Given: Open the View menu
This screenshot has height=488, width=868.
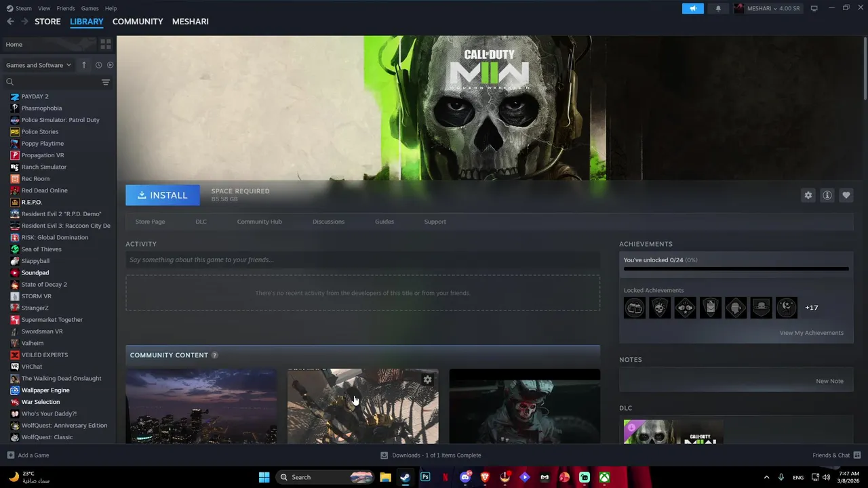Looking at the screenshot, I should pos(44,8).
